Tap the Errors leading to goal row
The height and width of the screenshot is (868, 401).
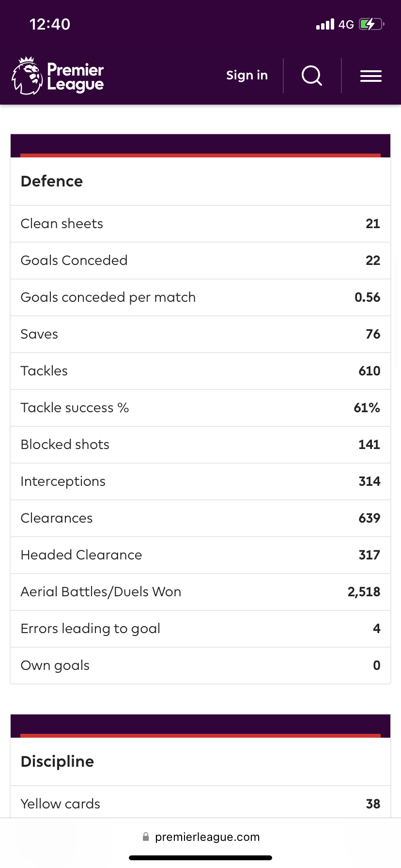200,629
